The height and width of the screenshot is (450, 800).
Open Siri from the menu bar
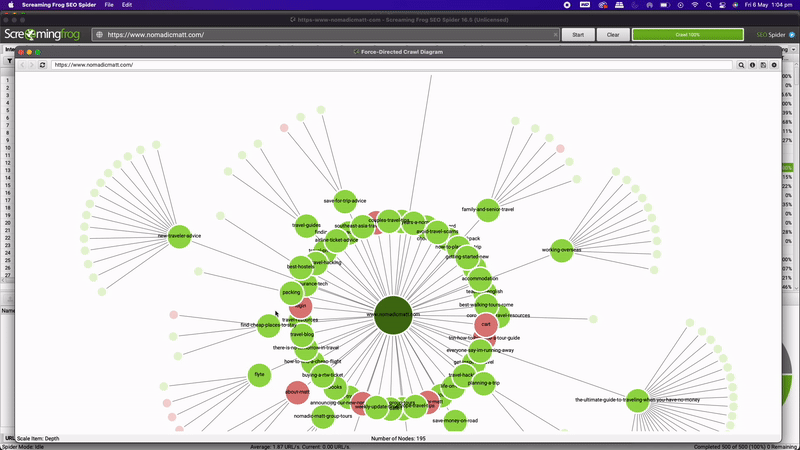(735, 5)
